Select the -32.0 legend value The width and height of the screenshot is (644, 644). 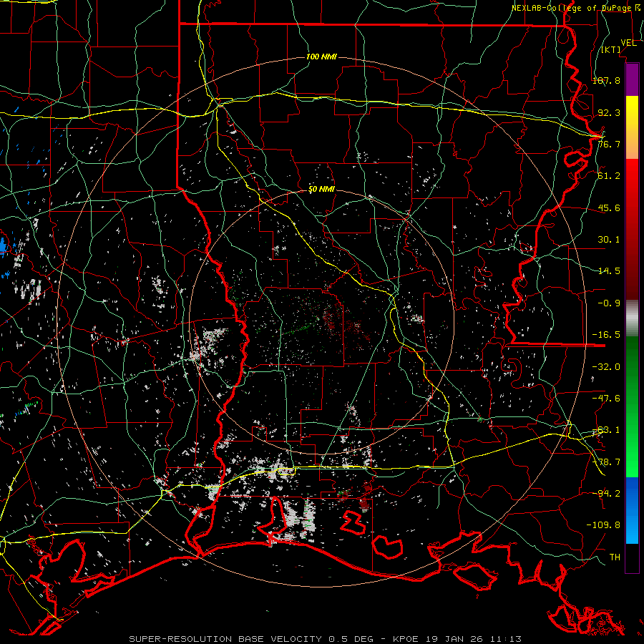point(606,367)
